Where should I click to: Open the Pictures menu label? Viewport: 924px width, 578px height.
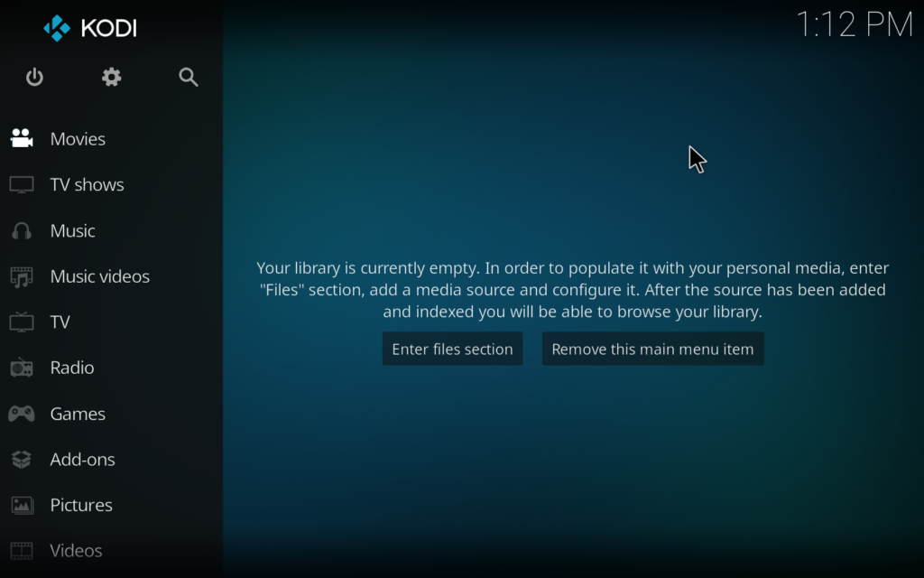tap(81, 506)
